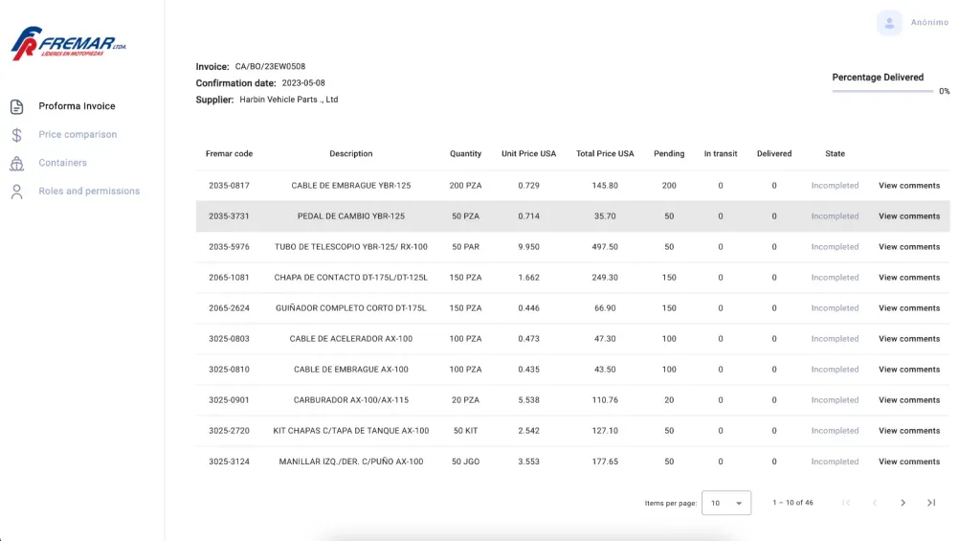This screenshot has width=980, height=541.
Task: Click the Price comparison dollar icon
Action: pyautogui.click(x=17, y=135)
